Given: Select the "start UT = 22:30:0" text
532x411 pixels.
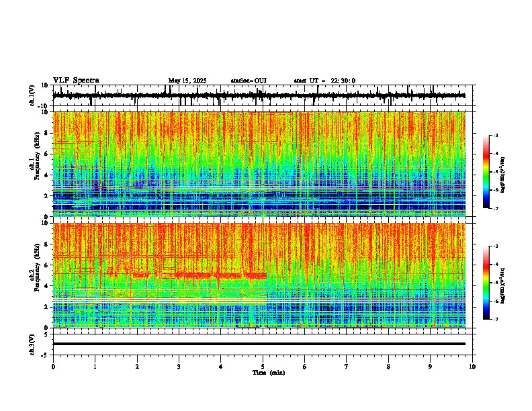Looking at the screenshot, I should click(324, 81).
